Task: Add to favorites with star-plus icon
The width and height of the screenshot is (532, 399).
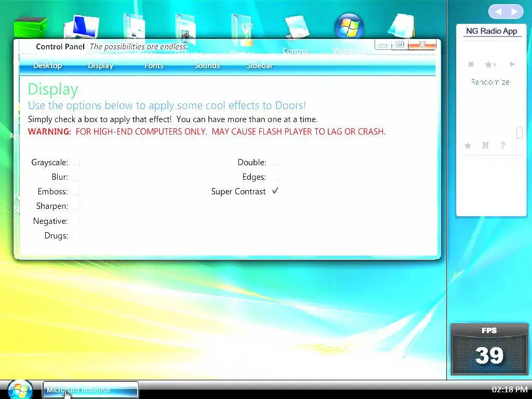Action: 490,64
